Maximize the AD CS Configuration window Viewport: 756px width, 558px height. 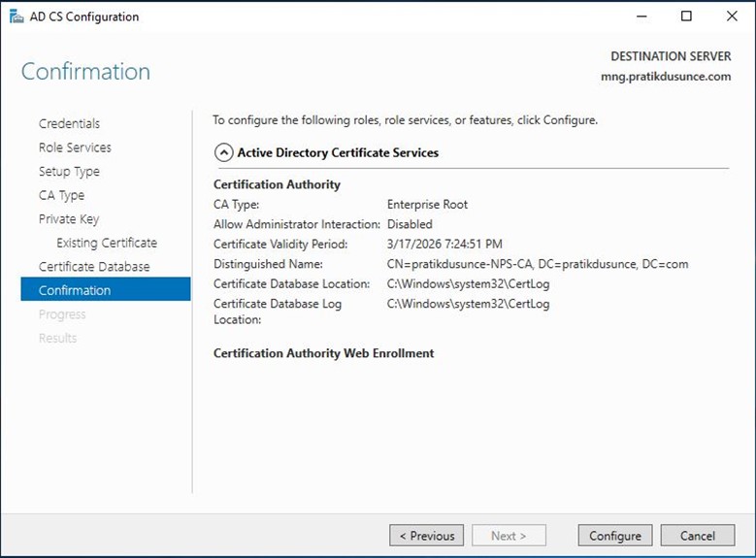point(686,16)
